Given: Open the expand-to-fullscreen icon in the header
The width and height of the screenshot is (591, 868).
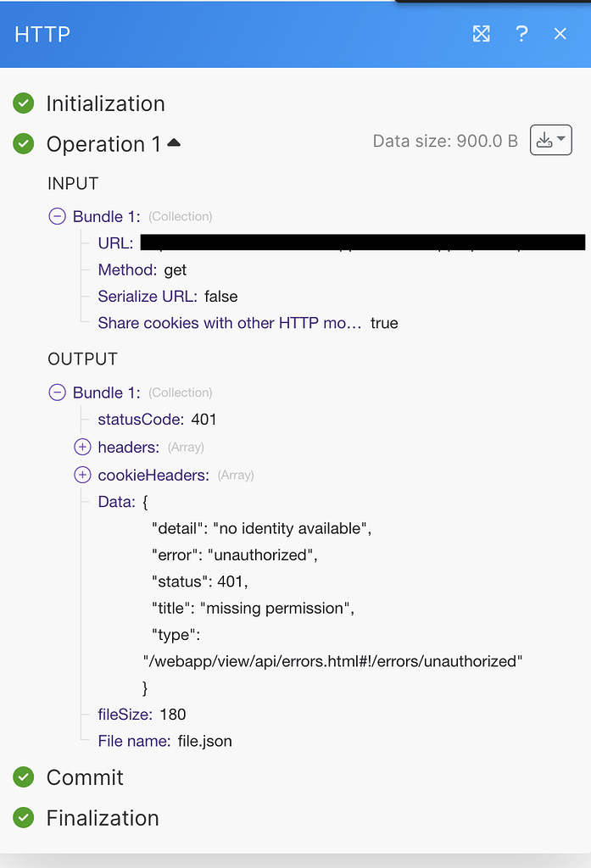Looking at the screenshot, I should coord(482,34).
